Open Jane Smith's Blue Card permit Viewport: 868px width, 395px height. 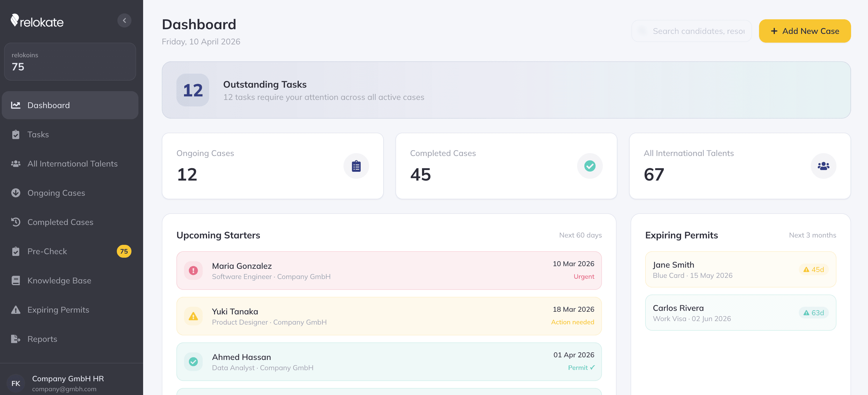tap(740, 269)
